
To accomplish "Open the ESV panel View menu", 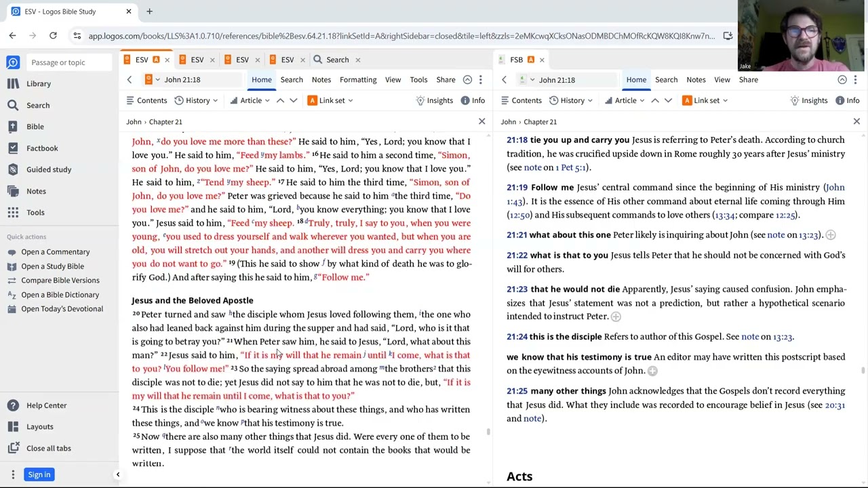I will [x=393, y=80].
